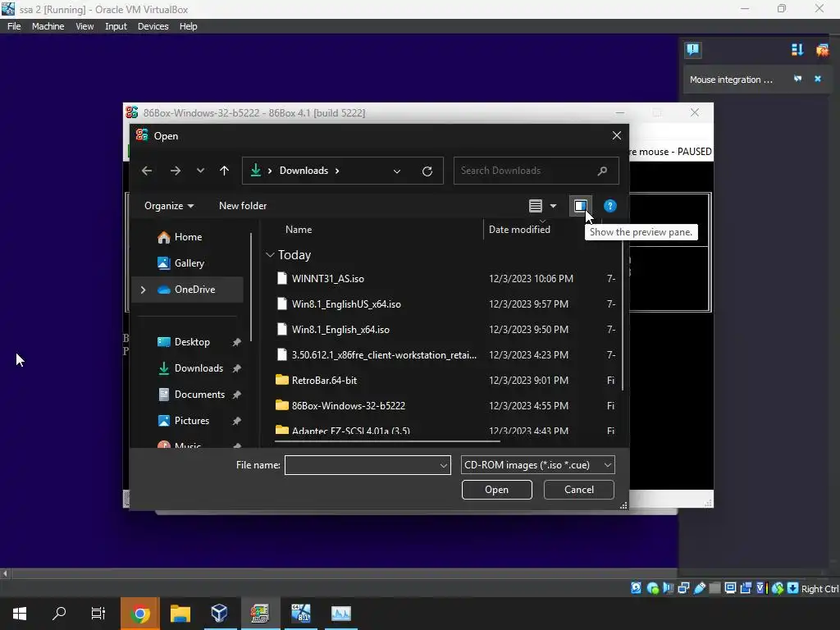Open Chrome from the guest taskbar

[x=139, y=614]
